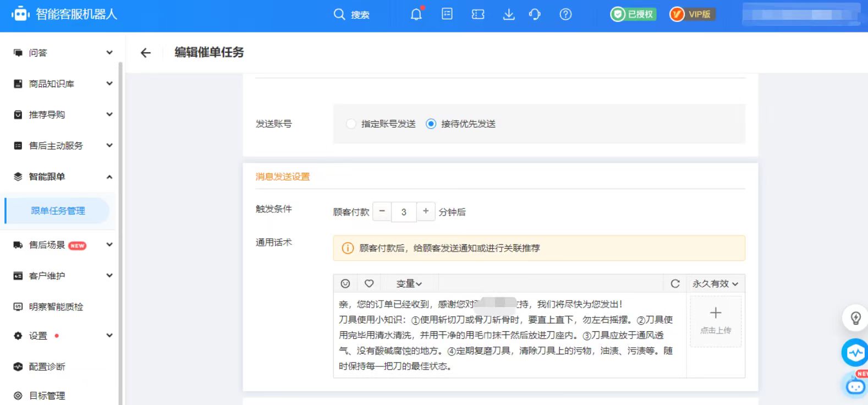The width and height of the screenshot is (868, 405).
Task: Click the 智能跟单 layers icon
Action: [x=18, y=177]
